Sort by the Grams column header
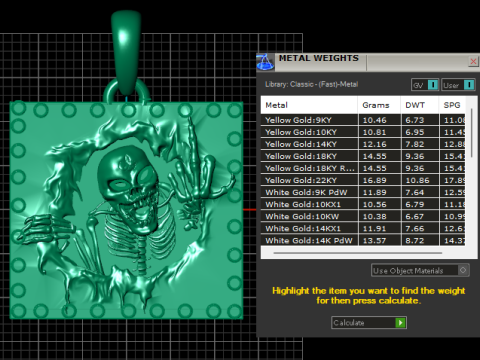 [x=379, y=105]
